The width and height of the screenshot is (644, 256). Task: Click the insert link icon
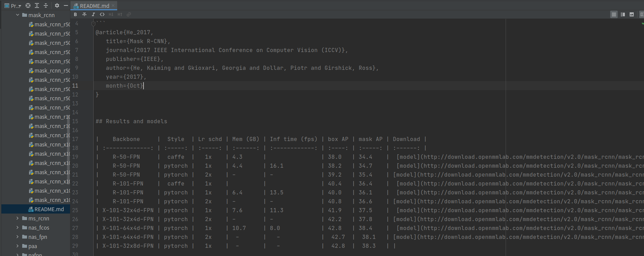[129, 14]
